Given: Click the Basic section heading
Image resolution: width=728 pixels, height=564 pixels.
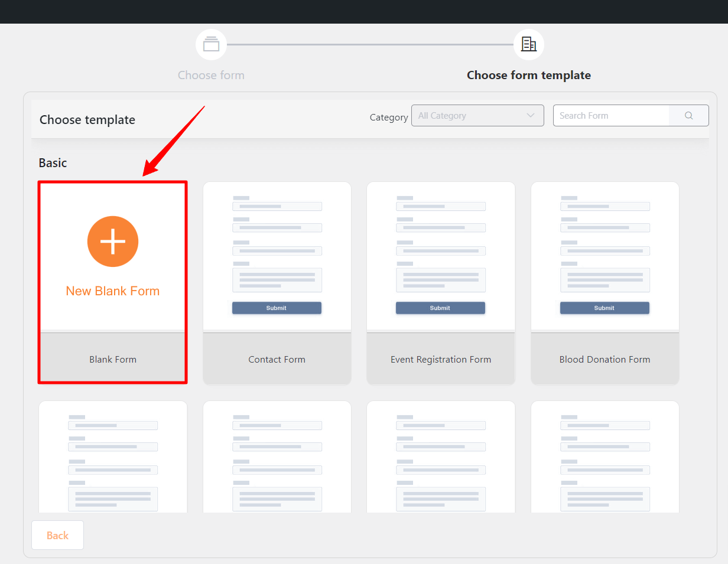Looking at the screenshot, I should 53,163.
